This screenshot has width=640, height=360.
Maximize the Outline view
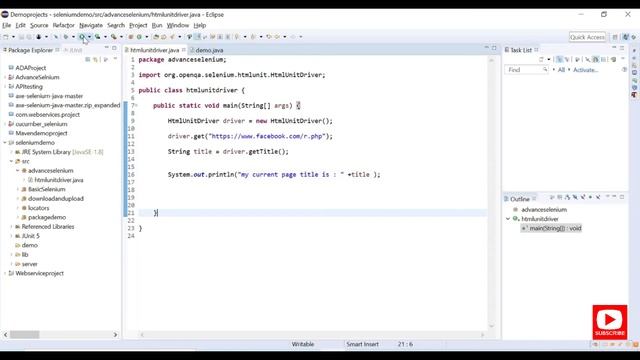click(x=622, y=197)
